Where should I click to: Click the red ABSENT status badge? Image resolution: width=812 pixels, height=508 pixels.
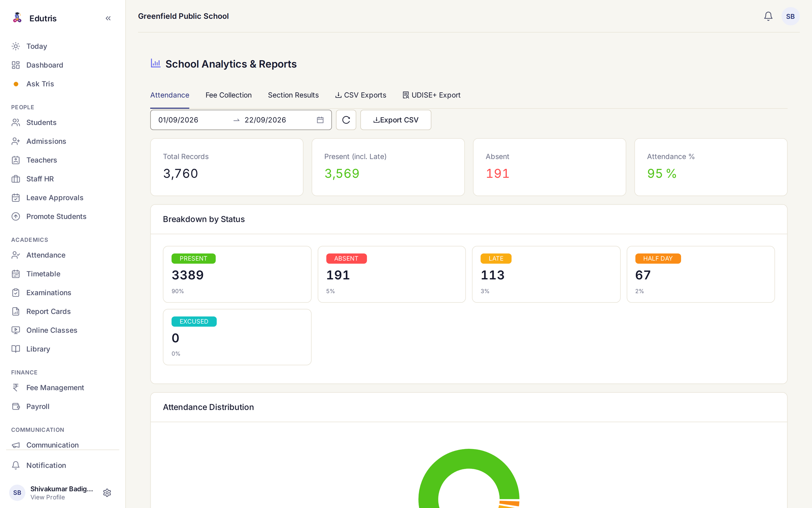tap(346, 258)
